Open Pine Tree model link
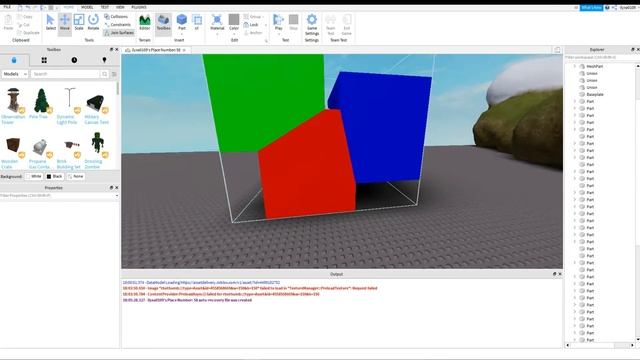This screenshot has width=640, height=360. pos(38,117)
